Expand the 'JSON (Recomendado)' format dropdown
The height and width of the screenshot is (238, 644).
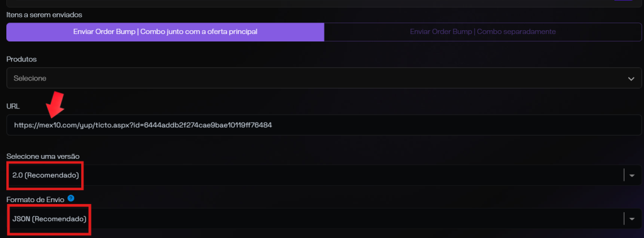point(324,219)
